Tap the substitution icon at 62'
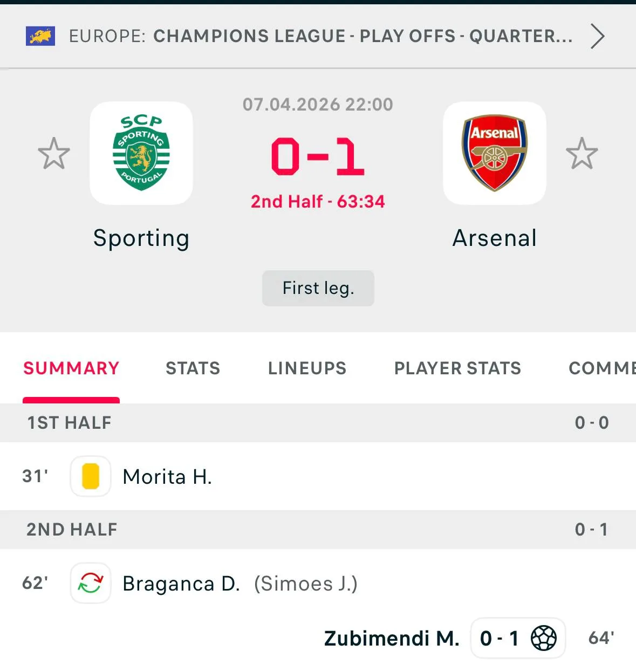636x672 pixels. coord(91,583)
